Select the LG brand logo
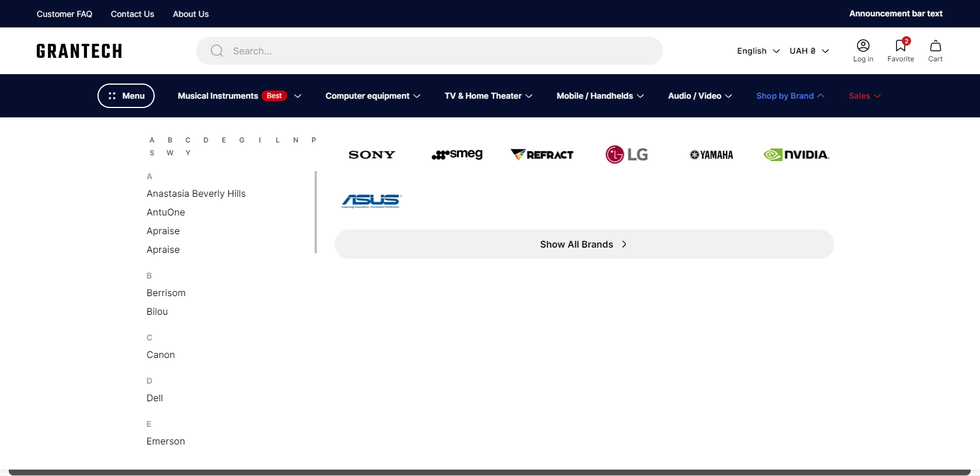 (x=627, y=154)
